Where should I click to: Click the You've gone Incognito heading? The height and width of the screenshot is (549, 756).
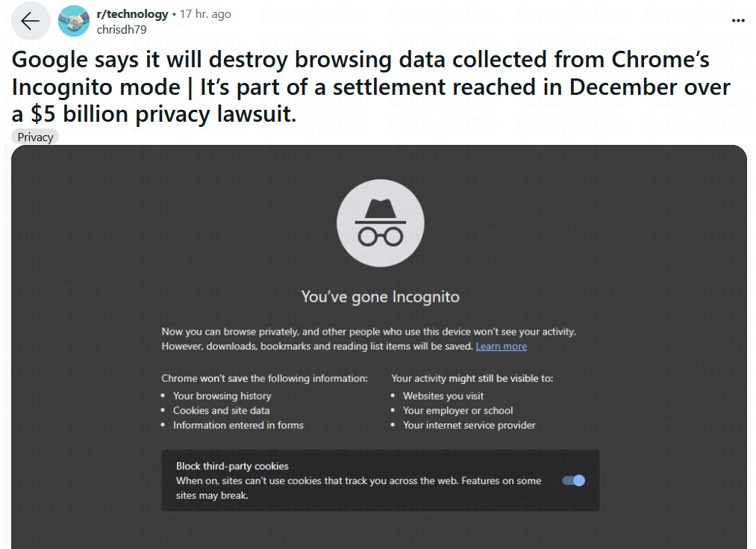[380, 297]
